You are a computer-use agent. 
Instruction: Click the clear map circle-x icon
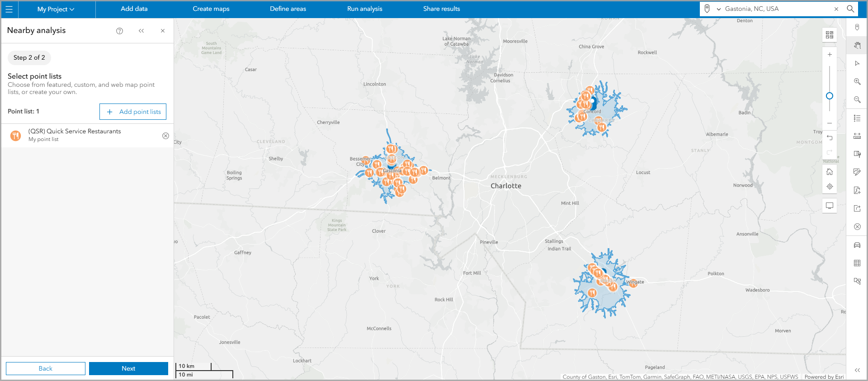(x=857, y=226)
